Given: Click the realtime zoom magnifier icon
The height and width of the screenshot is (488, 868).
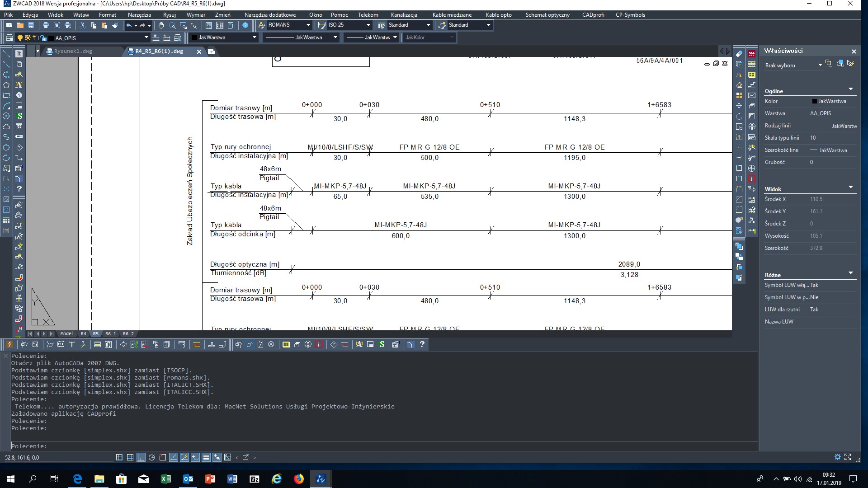Looking at the screenshot, I should [x=172, y=25].
